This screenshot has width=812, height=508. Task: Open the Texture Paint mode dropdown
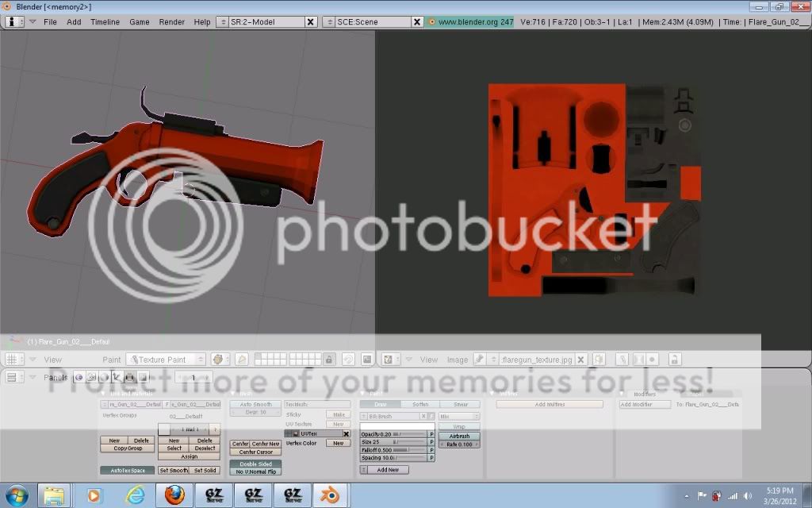[166, 360]
